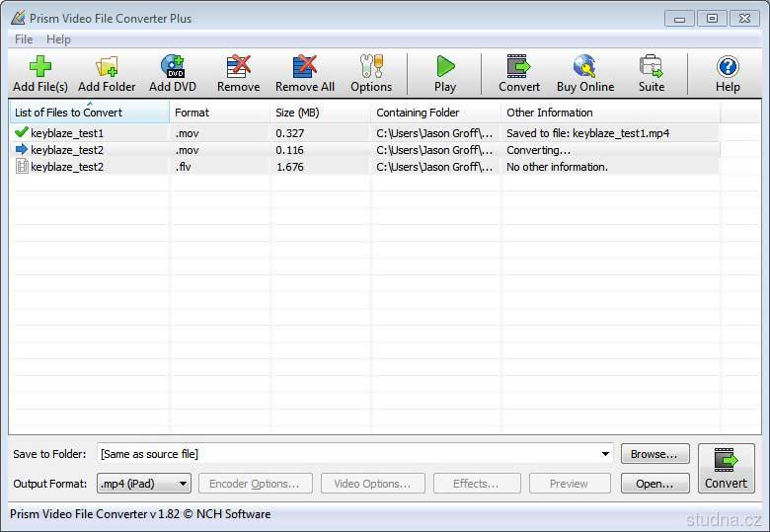Open the Help menu in menu bar
770x532 pixels.
click(59, 39)
